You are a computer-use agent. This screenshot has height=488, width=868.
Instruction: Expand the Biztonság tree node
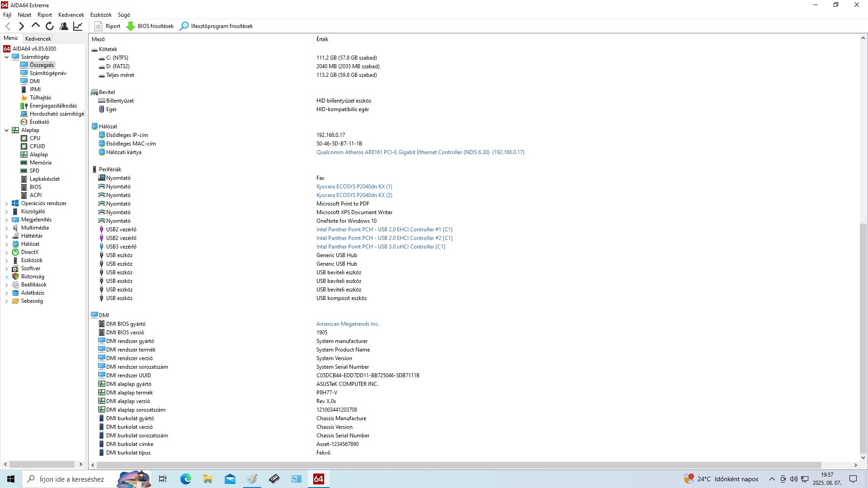pos(6,277)
